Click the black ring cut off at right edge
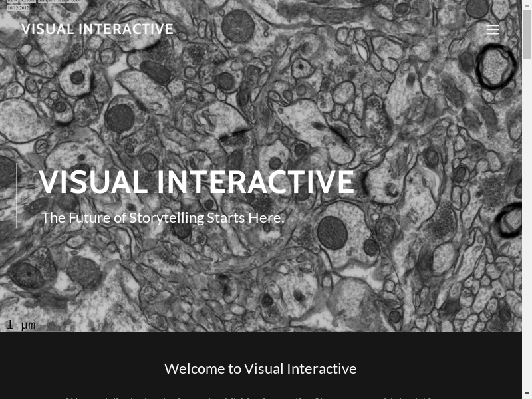Screen dimensions: 532x399 (x=511, y=221)
